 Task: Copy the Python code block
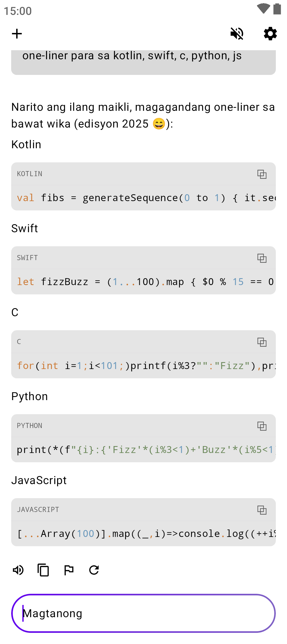click(x=262, y=426)
